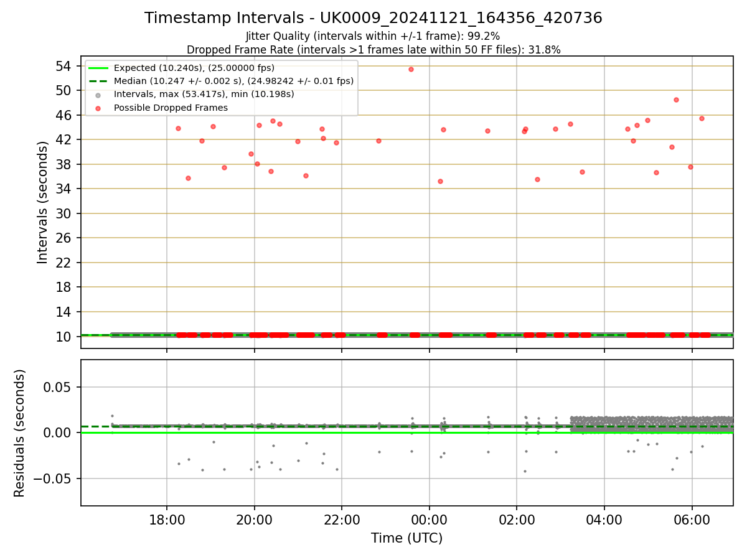Screen dimensions: 747x560
Task: Click the gray marker beside 'Intervals, max' in legend
Action: click(x=98, y=95)
